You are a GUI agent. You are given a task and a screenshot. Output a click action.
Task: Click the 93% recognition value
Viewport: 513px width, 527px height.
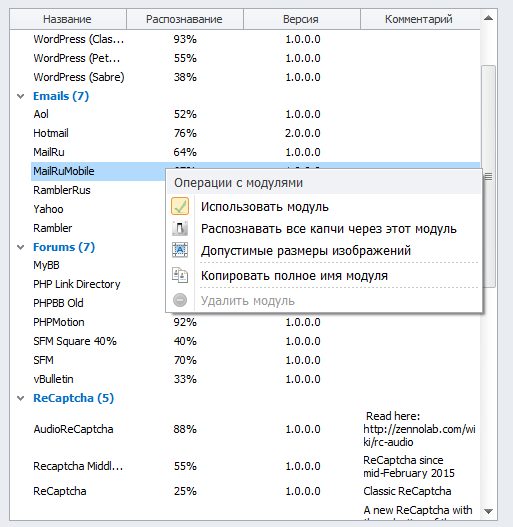point(185,39)
